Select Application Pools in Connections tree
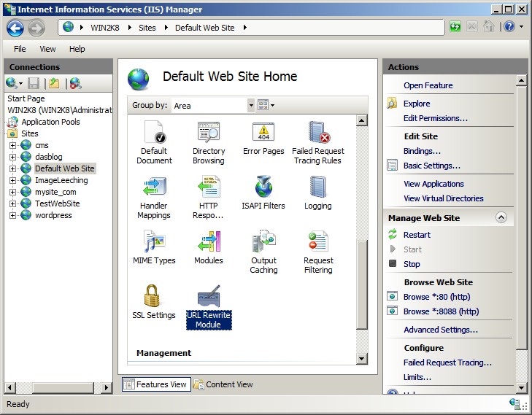Image resolution: width=532 pixels, height=415 pixels. [50, 122]
